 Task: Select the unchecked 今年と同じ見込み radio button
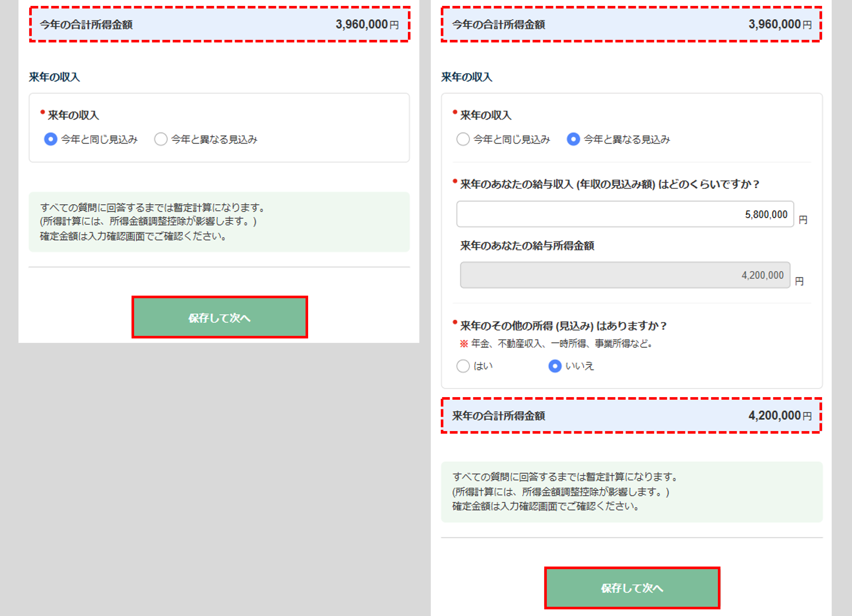[463, 139]
